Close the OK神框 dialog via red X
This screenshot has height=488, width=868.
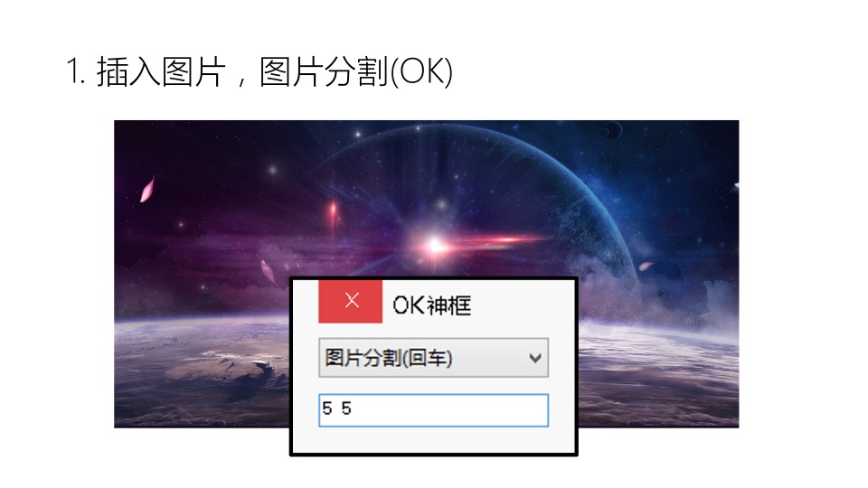(351, 302)
